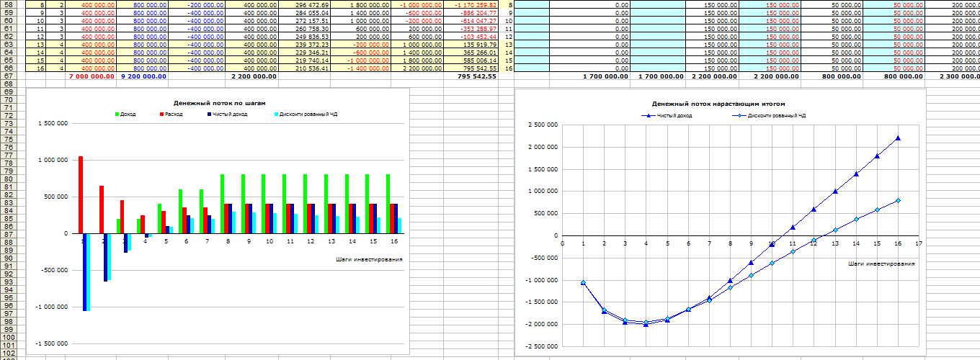The width and height of the screenshot is (980, 360).
Task: Click cell with value 210 536.41
Action: click(x=303, y=68)
